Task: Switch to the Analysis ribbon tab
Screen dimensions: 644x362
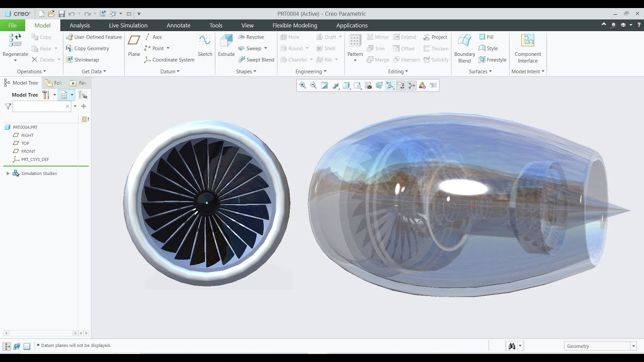Action: tap(79, 26)
